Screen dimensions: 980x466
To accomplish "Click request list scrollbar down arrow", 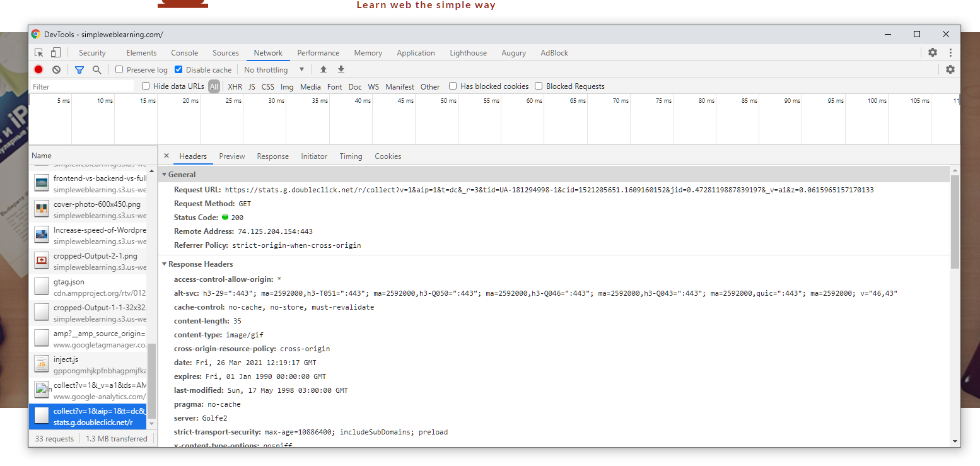I will click(x=151, y=424).
